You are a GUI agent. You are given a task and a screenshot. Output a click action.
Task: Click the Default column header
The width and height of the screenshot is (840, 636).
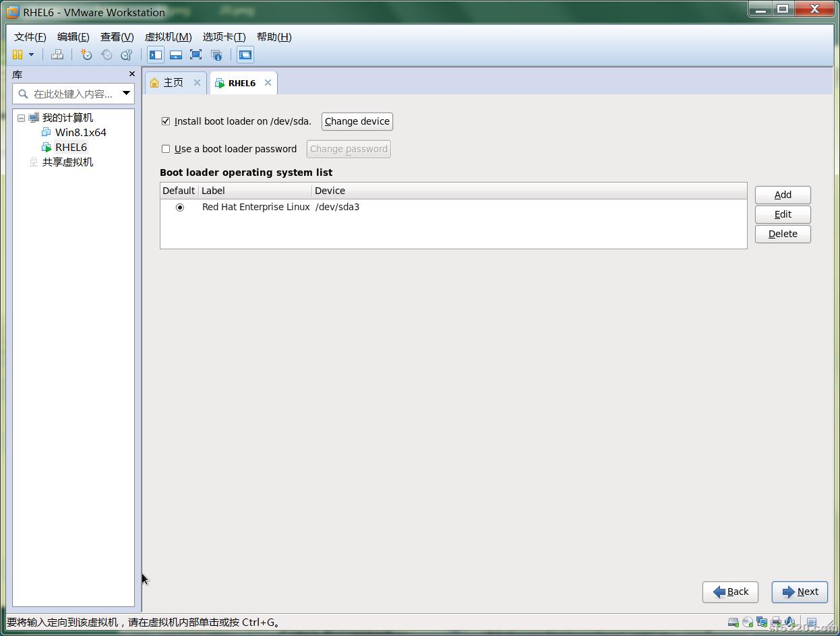click(179, 191)
